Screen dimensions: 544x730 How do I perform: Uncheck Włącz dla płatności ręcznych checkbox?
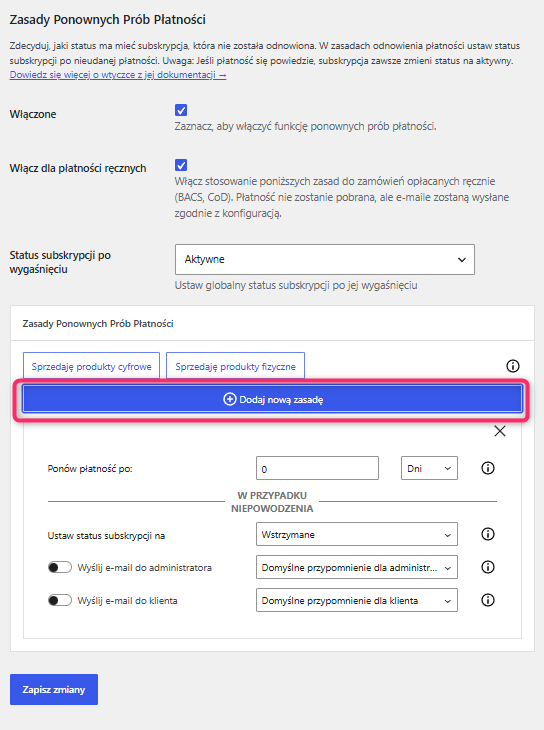pos(181,165)
